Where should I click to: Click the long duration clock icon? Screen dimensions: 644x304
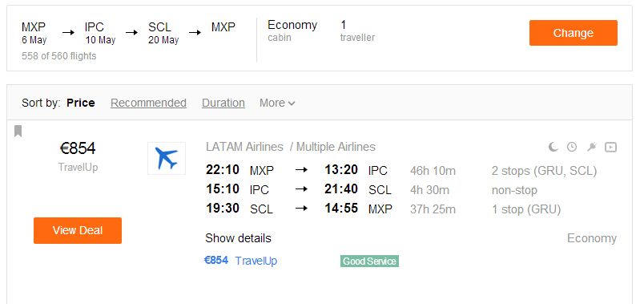[572, 147]
